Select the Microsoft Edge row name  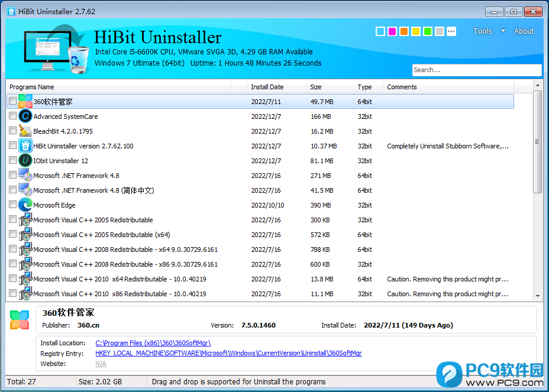coord(54,205)
